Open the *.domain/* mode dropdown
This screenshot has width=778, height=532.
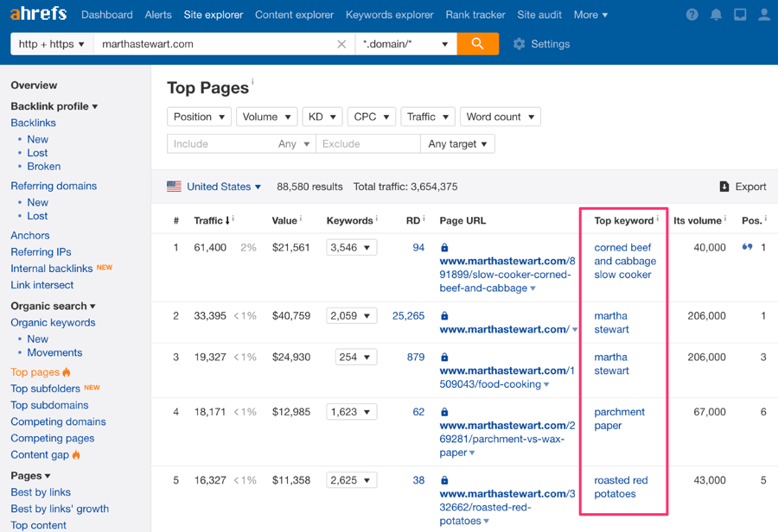coord(405,44)
